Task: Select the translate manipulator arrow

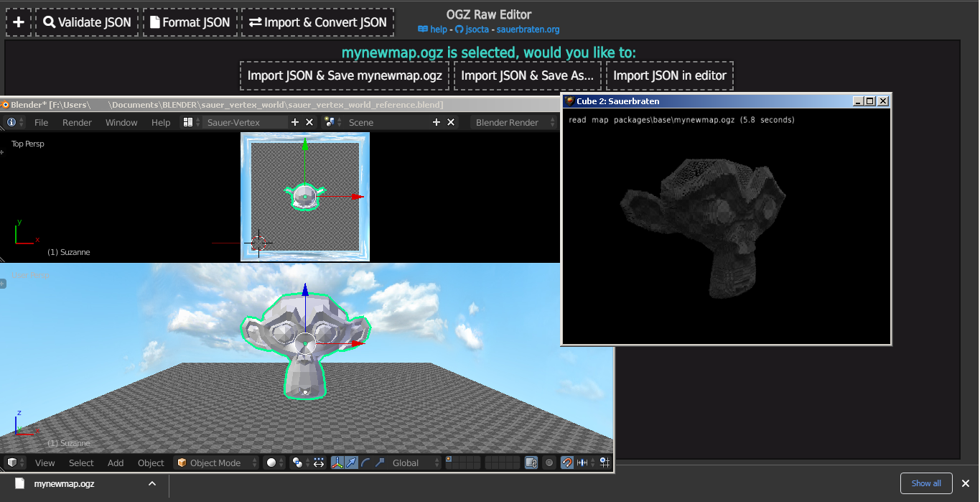Action: point(351,463)
